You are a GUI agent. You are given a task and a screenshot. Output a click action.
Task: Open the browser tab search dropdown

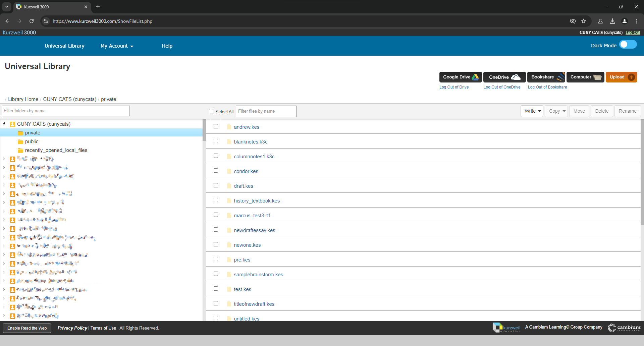click(7, 7)
